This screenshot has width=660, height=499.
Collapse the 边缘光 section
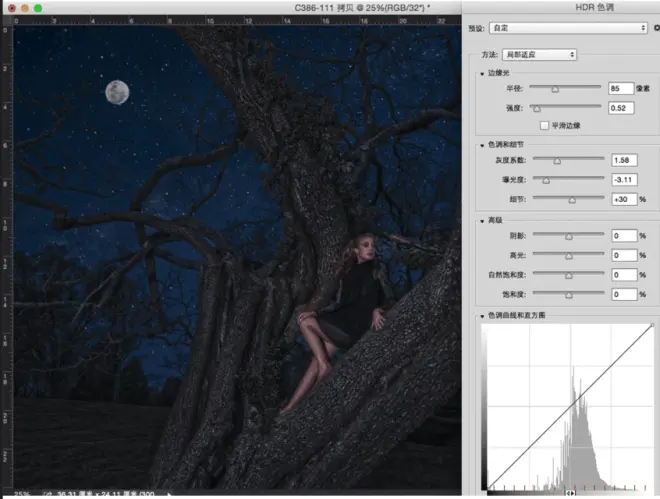[x=482, y=74]
